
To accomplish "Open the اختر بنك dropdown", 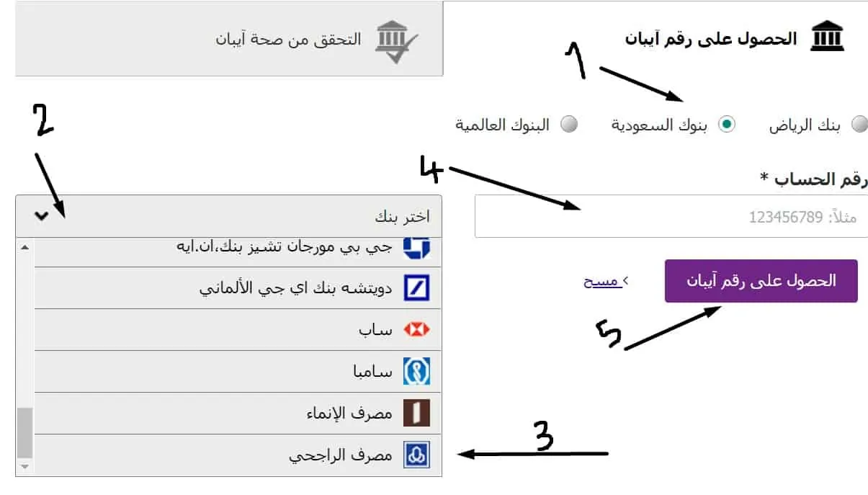I will click(229, 216).
